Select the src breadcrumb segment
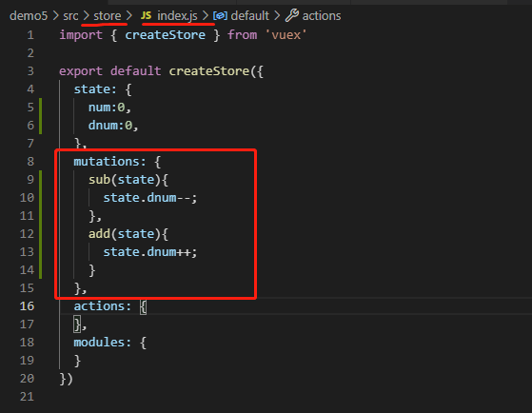This screenshot has height=413, width=532. [70, 15]
